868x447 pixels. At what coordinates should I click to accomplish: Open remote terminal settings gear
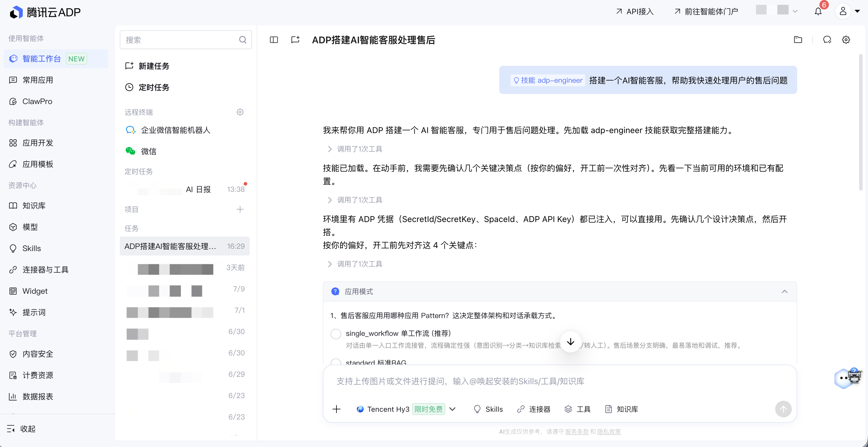pyautogui.click(x=240, y=112)
